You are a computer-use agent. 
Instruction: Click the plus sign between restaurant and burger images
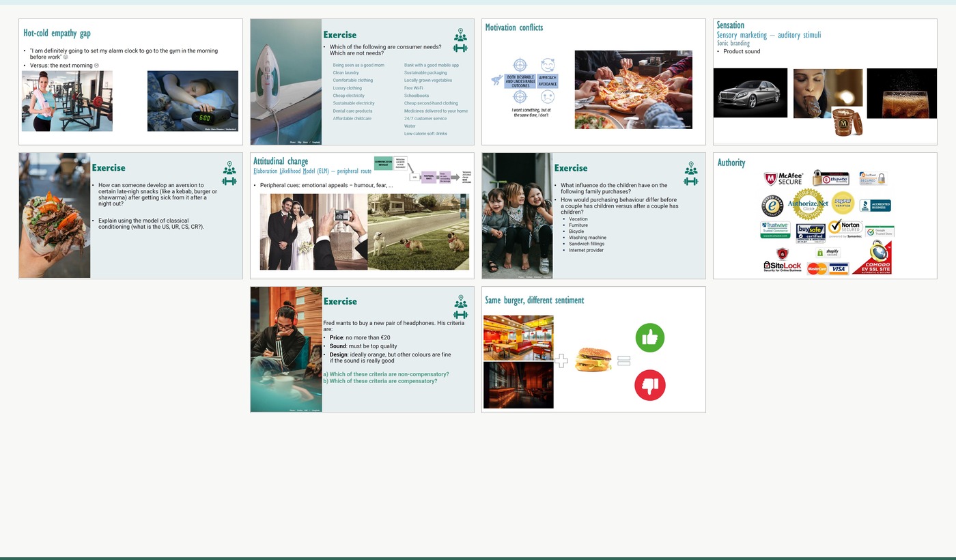point(561,361)
